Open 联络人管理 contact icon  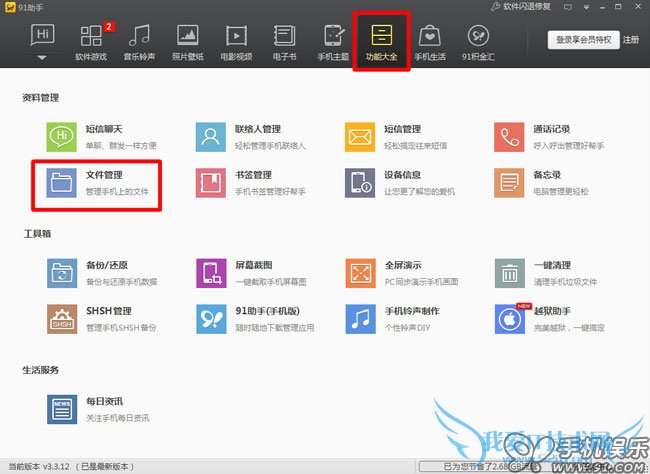211,137
